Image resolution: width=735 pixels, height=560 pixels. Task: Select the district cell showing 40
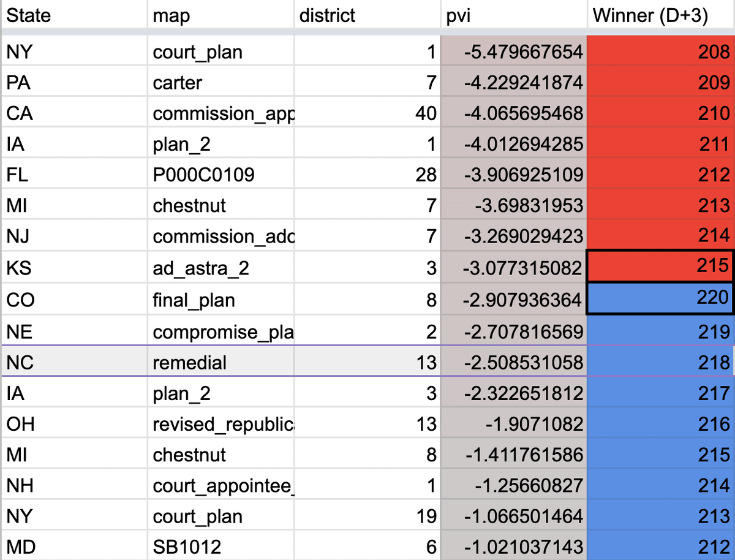click(x=367, y=113)
